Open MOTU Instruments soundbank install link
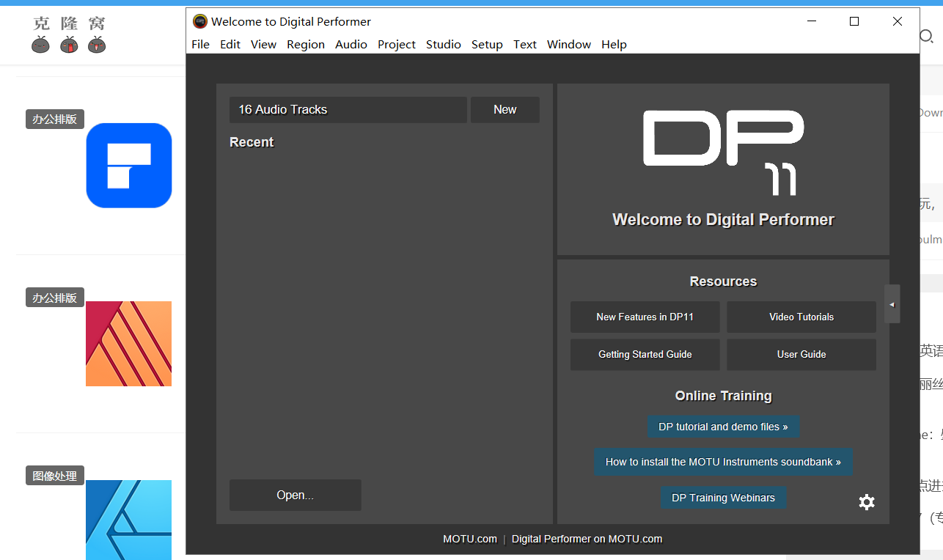The image size is (943, 560). tap(723, 463)
